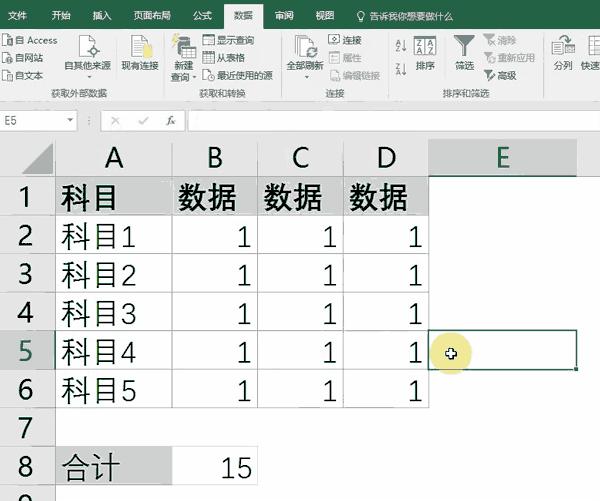Toggle the 筛选 filter funnel
This screenshot has height=501, width=600.
[464, 53]
